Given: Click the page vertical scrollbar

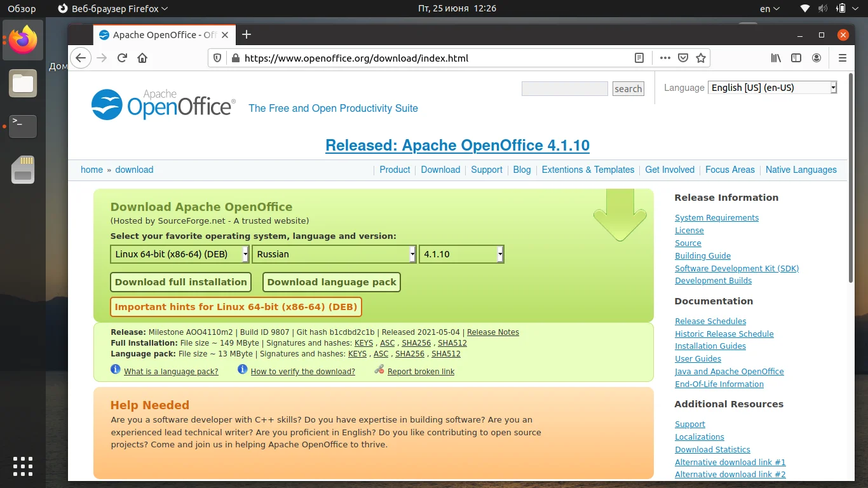Looking at the screenshot, I should [x=851, y=178].
